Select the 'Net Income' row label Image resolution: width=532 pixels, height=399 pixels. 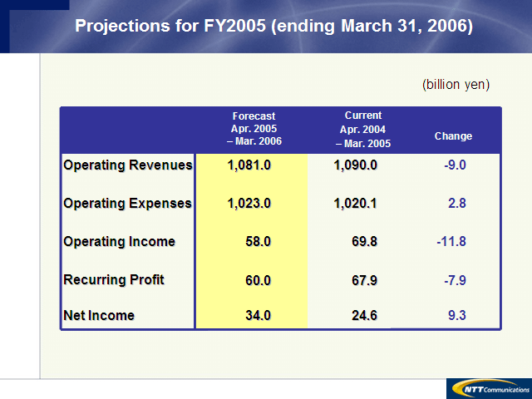(x=99, y=316)
